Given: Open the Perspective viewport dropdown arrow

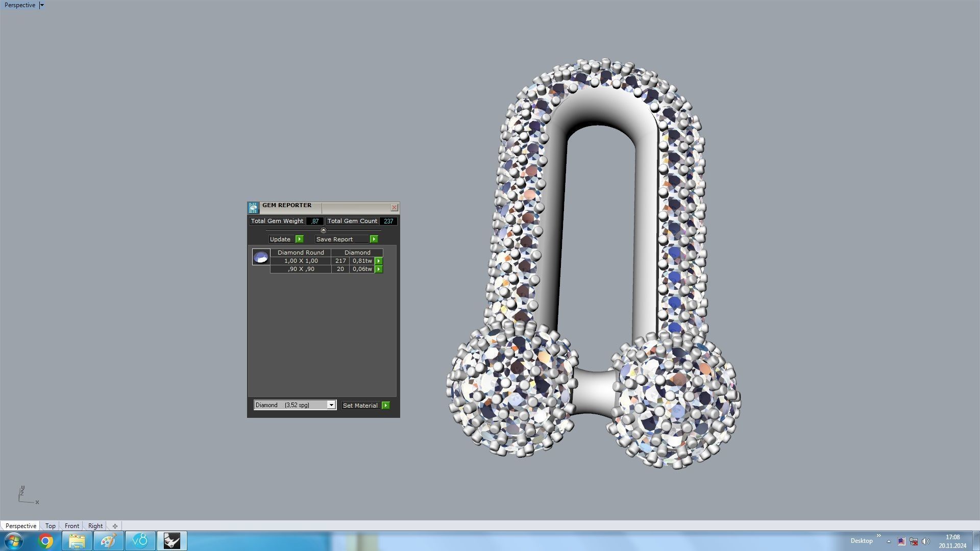Looking at the screenshot, I should [42, 5].
